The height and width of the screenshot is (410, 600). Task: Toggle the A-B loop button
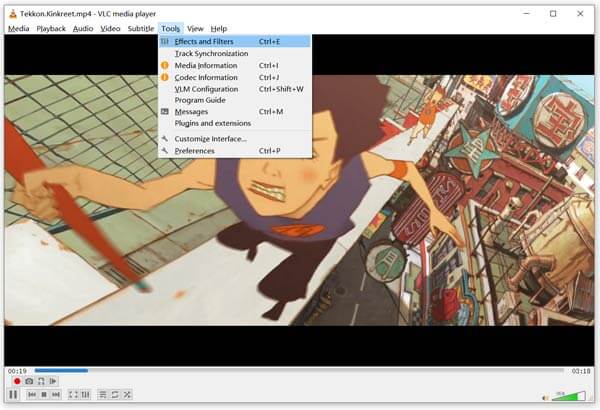tap(41, 381)
